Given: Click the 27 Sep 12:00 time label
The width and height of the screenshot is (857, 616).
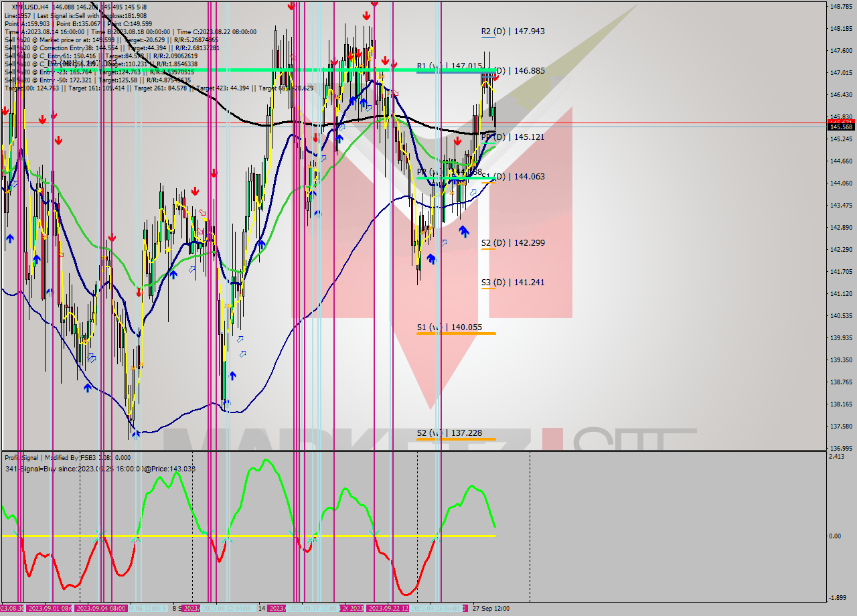Looking at the screenshot, I should click(x=491, y=608).
